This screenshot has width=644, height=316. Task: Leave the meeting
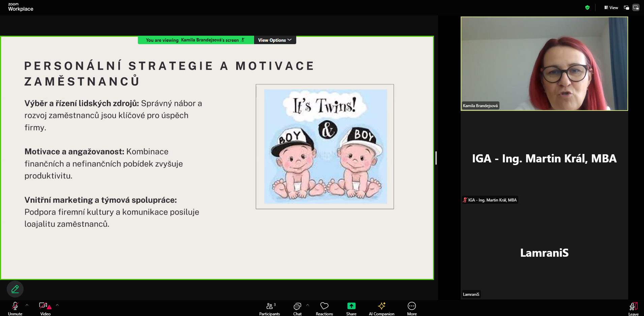tap(633, 308)
